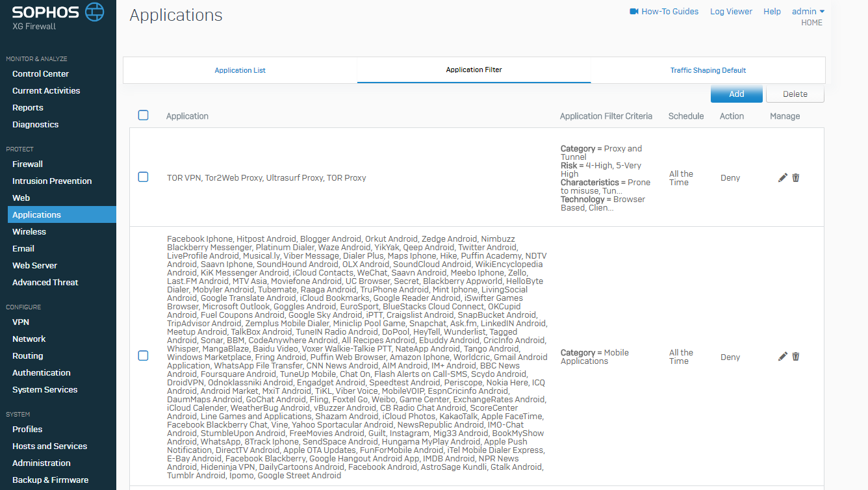Open the Help link
The image size is (868, 490).
pyautogui.click(x=772, y=12)
